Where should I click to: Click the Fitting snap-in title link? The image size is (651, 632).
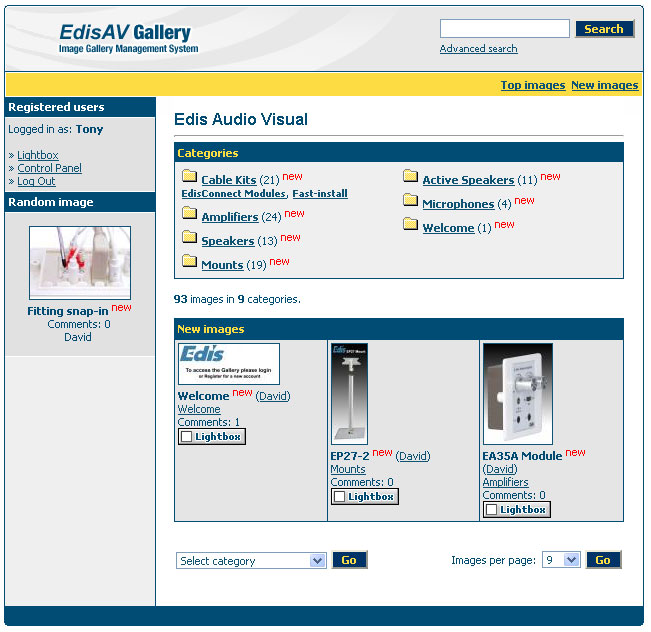tap(68, 311)
